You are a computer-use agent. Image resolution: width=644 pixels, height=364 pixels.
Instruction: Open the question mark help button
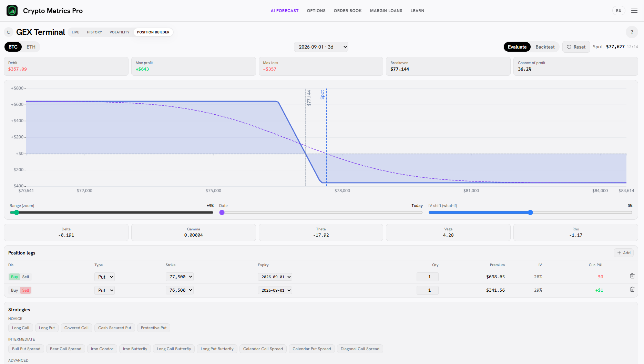[x=632, y=32]
